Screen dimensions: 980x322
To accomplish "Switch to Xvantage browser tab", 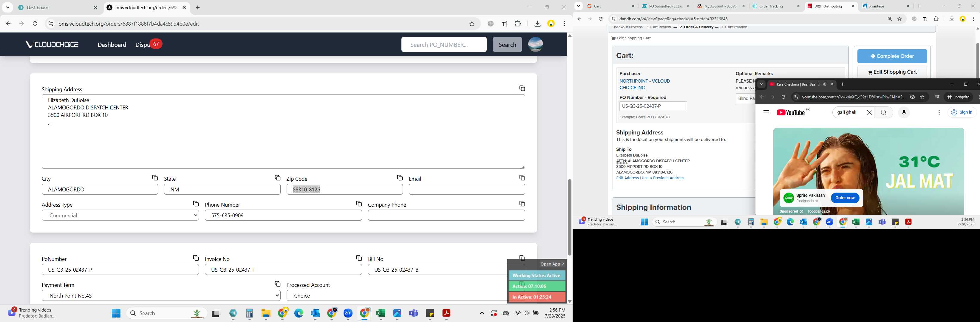I will coord(886,6).
